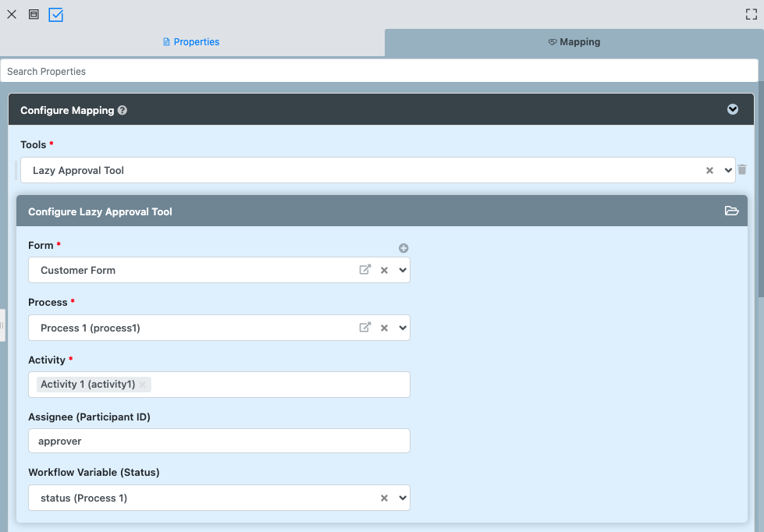764x532 pixels.
Task: Open the Customer Form combo box
Action: (219, 270)
